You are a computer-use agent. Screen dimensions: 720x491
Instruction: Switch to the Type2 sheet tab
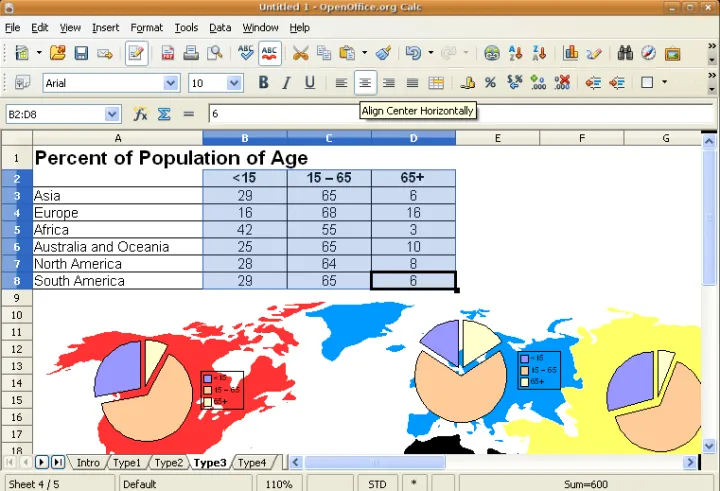pos(168,463)
